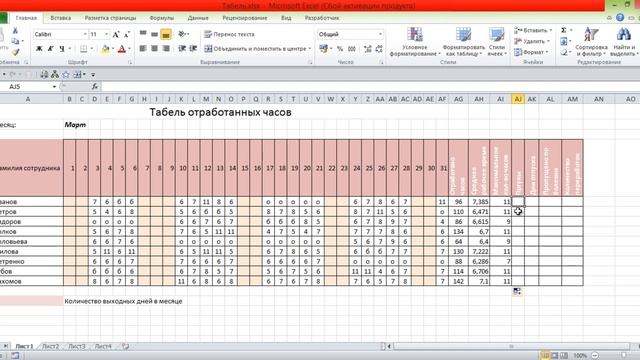Switch to sheet Лист3
The height and width of the screenshot is (360, 640).
[x=77, y=346]
